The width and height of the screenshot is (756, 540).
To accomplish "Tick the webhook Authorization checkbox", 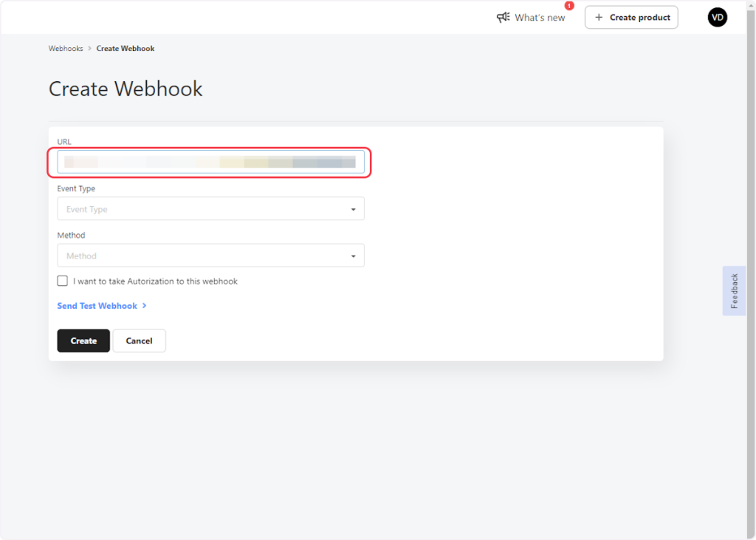I will pyautogui.click(x=63, y=281).
